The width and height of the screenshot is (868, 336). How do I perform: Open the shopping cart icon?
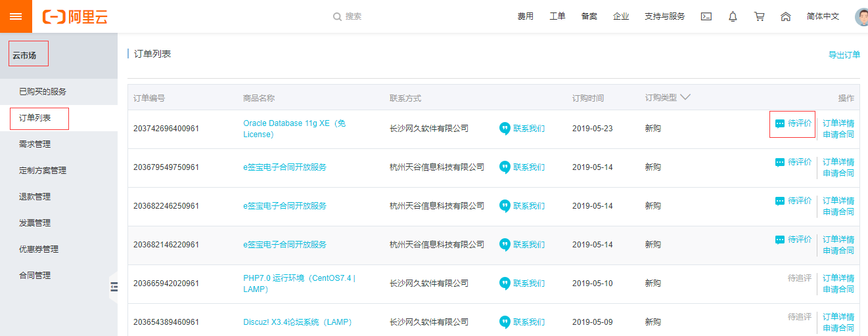[x=759, y=16]
